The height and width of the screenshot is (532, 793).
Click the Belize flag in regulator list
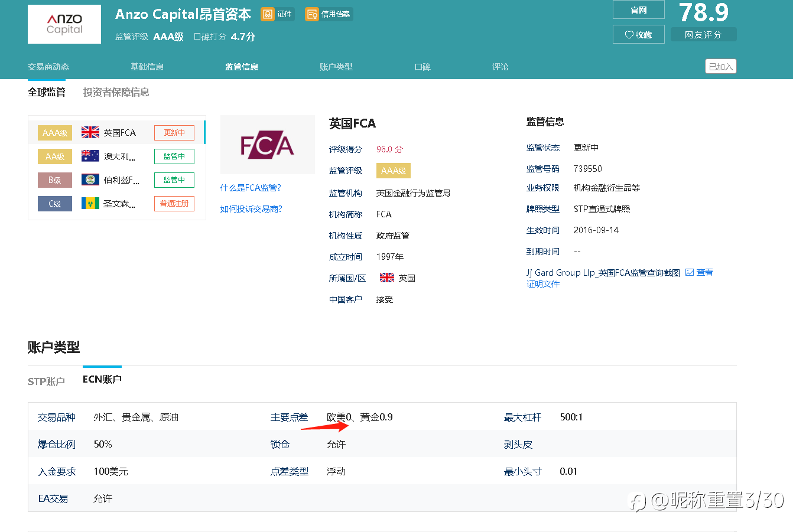click(90, 179)
